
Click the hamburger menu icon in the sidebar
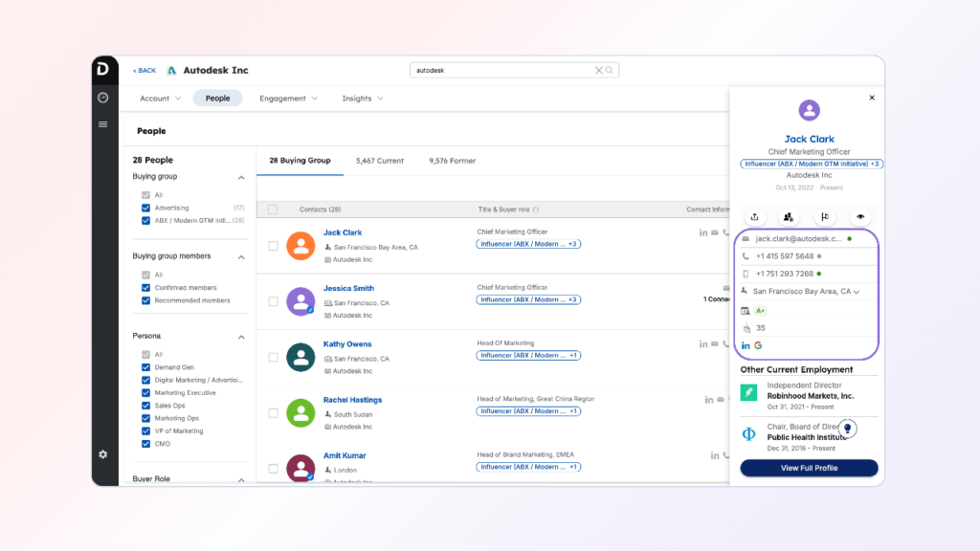click(103, 124)
